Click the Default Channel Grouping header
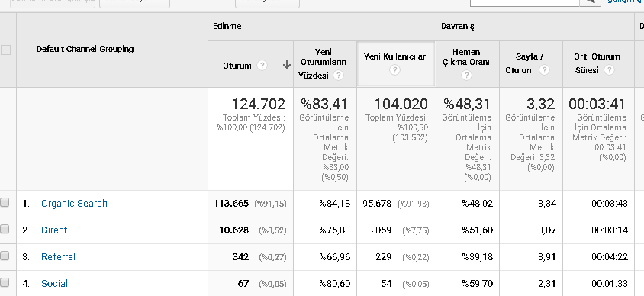644x296 pixels. [85, 50]
